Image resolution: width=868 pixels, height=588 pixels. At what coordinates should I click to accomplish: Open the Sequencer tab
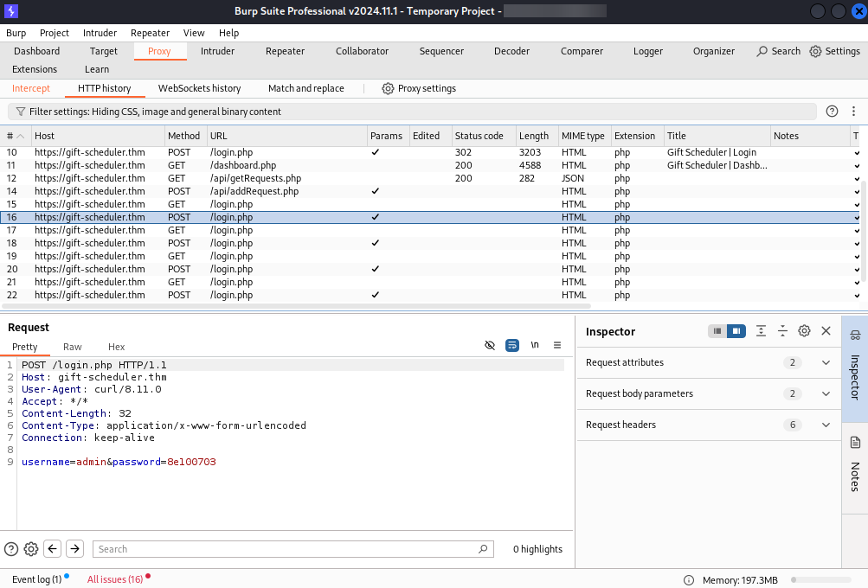coord(441,51)
